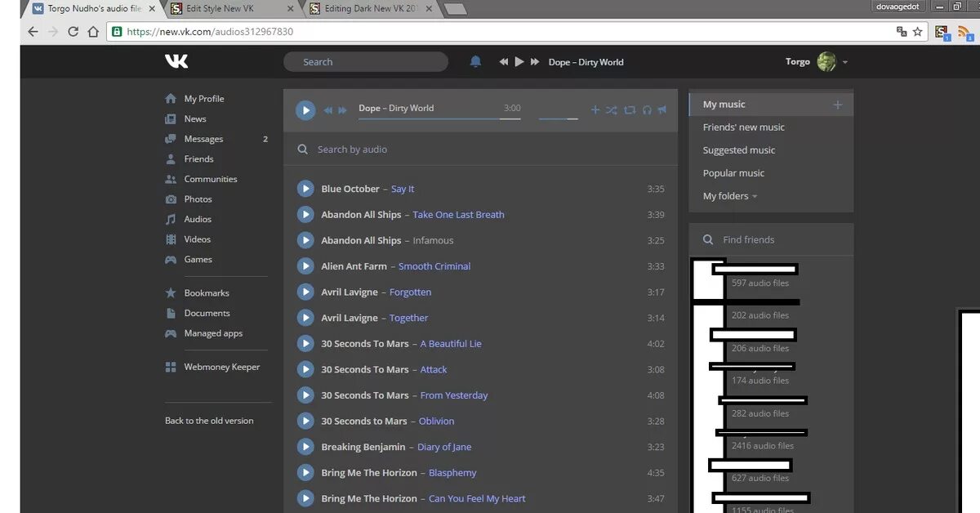Open Webmoney Keeper in the sidebar
980x513 pixels.
(x=222, y=367)
